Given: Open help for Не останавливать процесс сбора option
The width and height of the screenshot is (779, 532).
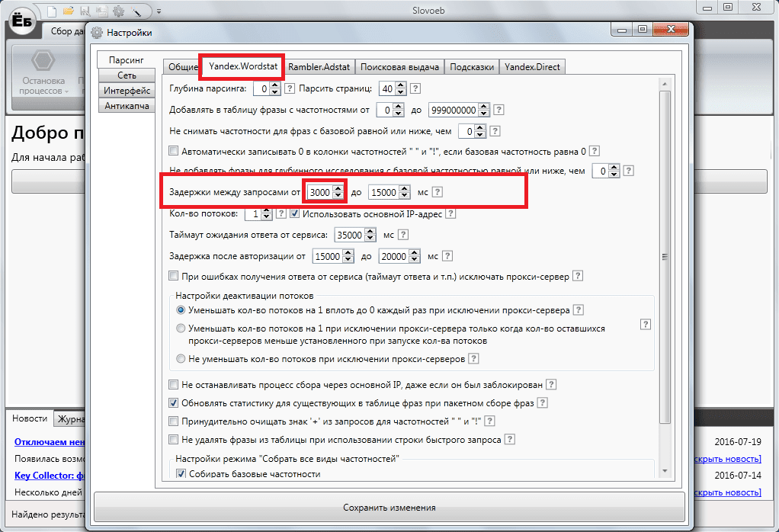Looking at the screenshot, I should coord(551,384).
